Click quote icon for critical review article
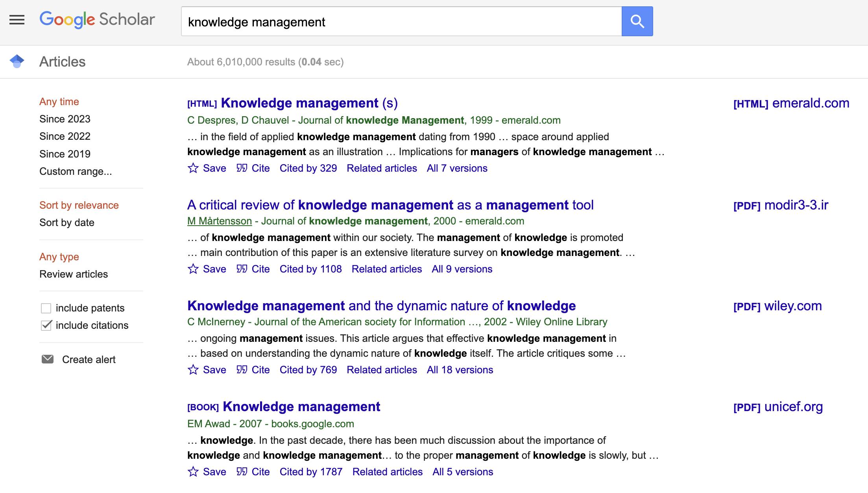The image size is (868, 493). click(x=242, y=269)
